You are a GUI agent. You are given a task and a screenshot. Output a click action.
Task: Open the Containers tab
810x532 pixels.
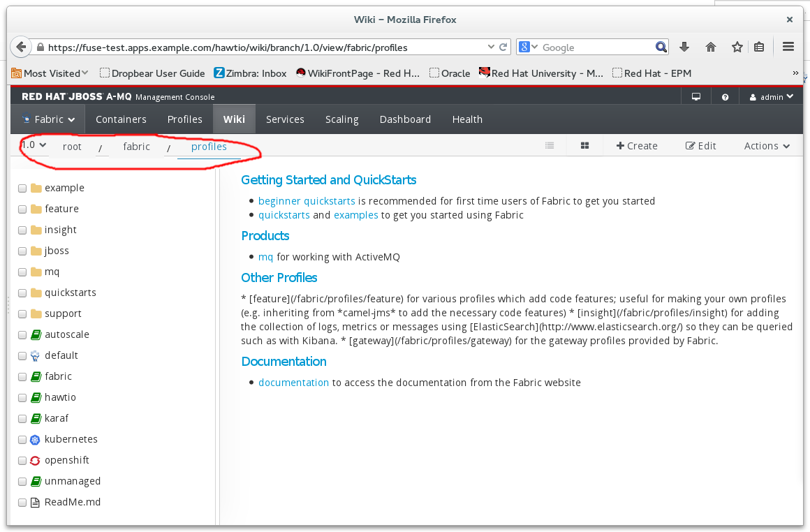(x=121, y=119)
